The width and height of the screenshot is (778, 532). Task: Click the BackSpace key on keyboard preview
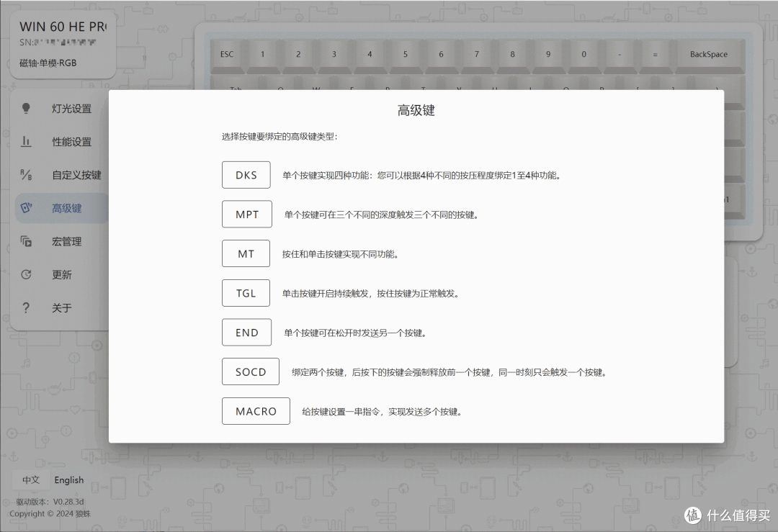pyautogui.click(x=709, y=54)
